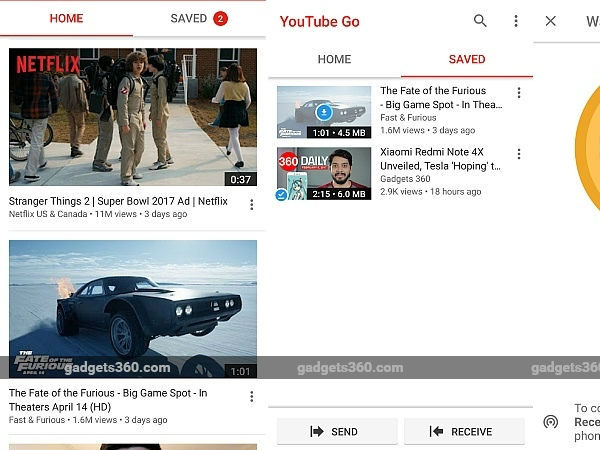600x450 pixels.
Task: Tap 'Netflix US & Canada' channel info line
Action: [x=98, y=214]
